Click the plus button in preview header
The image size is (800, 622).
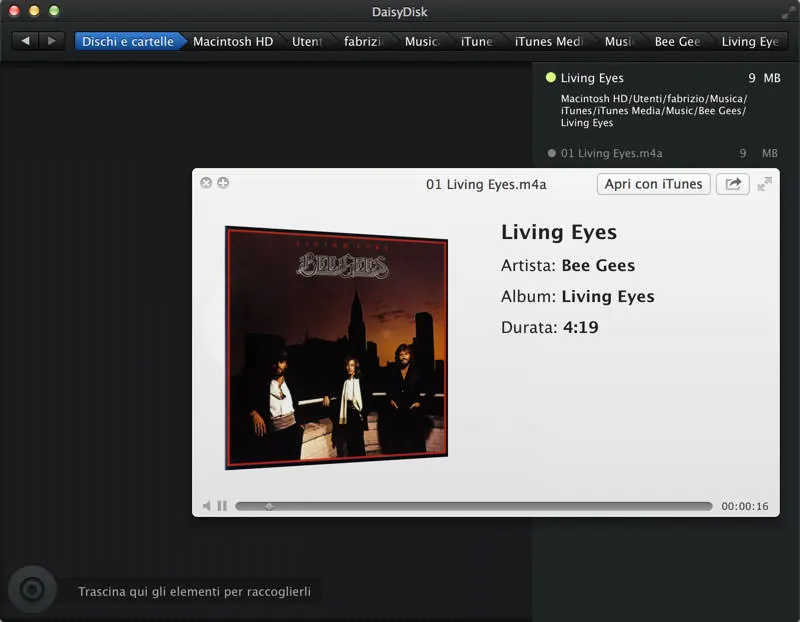tap(223, 183)
